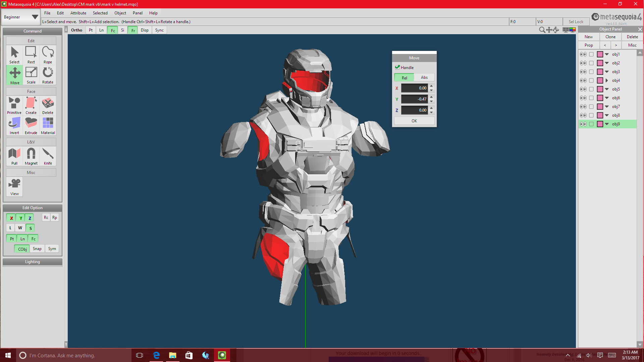Click the color swatch of obj2
644x362 pixels.
point(600,63)
